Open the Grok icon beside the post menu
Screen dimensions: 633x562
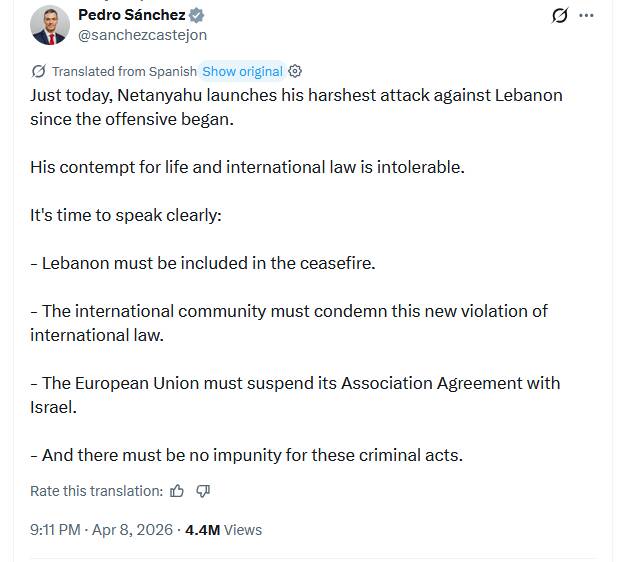tap(560, 15)
